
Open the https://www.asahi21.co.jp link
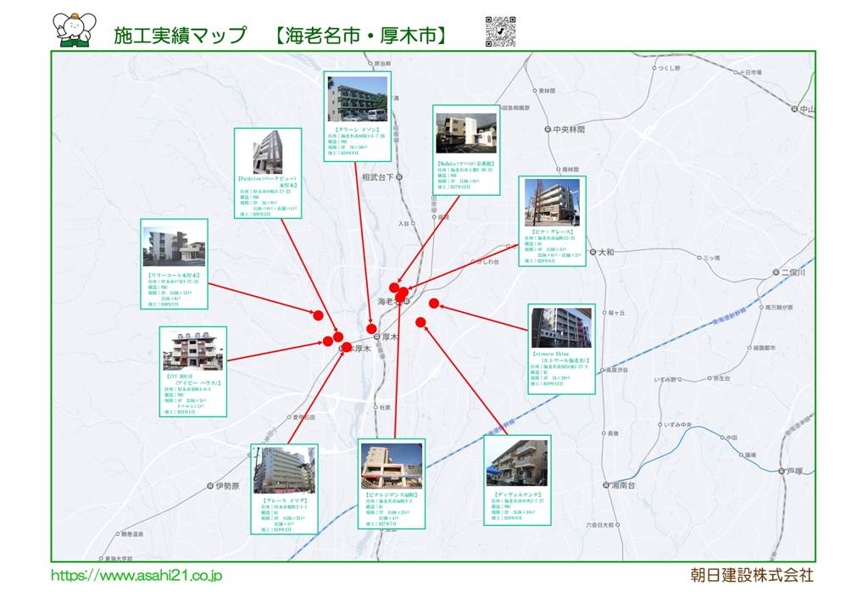point(136,576)
